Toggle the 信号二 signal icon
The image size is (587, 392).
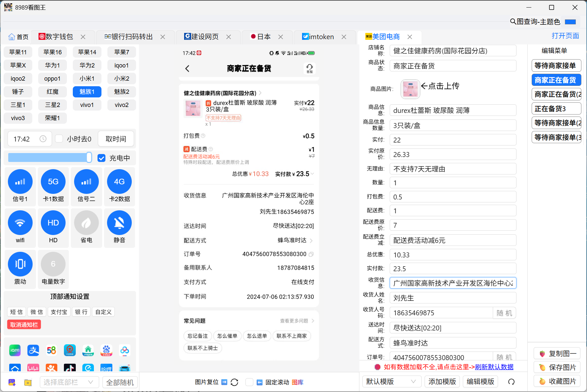pos(86,182)
